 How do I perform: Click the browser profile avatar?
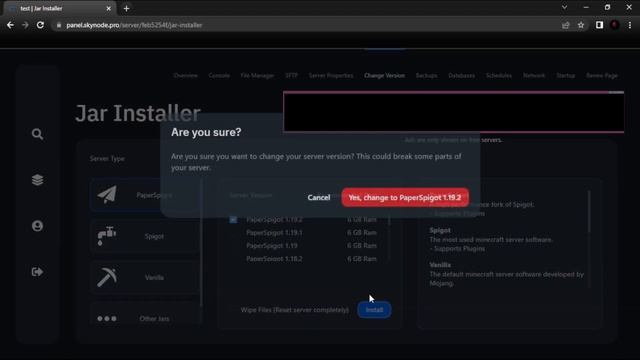pos(614,25)
